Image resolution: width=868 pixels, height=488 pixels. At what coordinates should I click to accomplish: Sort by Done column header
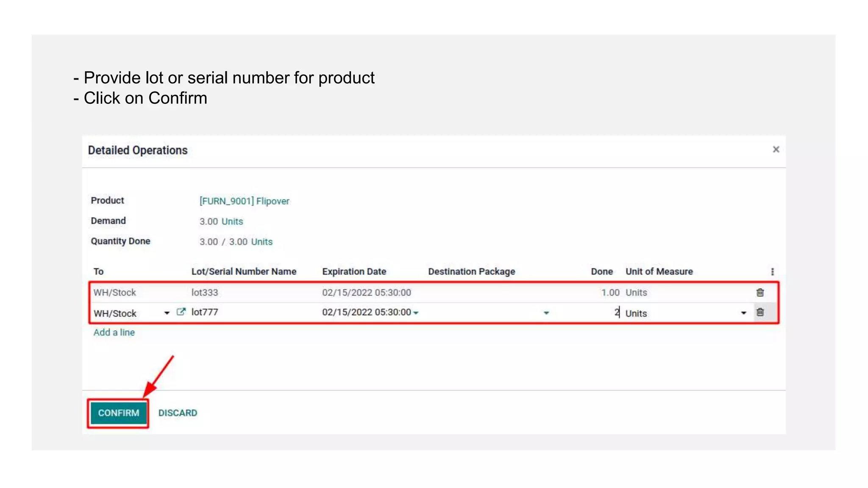[x=602, y=272]
